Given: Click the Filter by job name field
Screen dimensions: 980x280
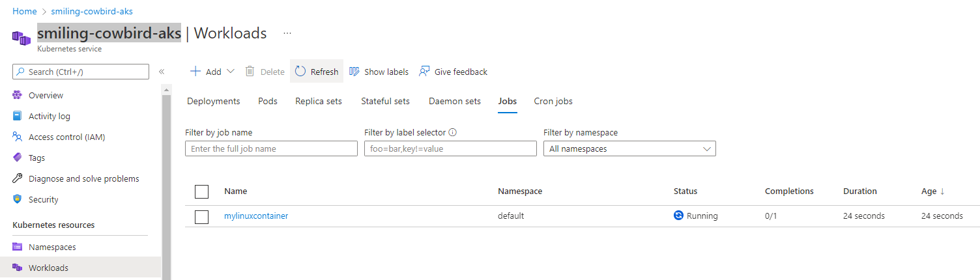Looking at the screenshot, I should point(271,149).
